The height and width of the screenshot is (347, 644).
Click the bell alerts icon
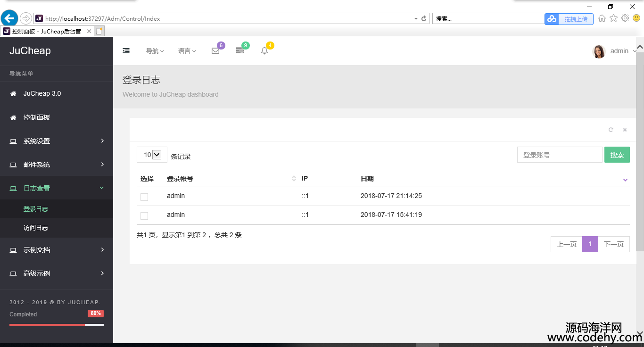click(x=264, y=51)
